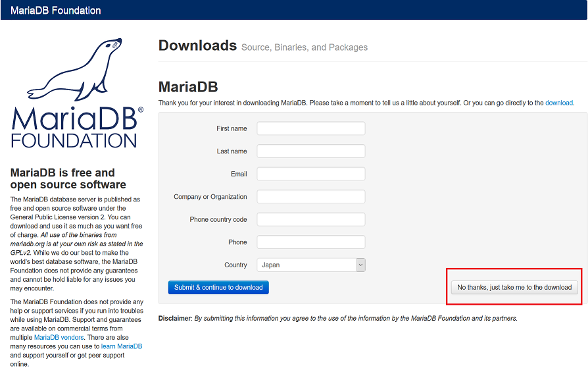Open the learn MariaDB link
The height and width of the screenshot is (370, 588).
click(122, 346)
